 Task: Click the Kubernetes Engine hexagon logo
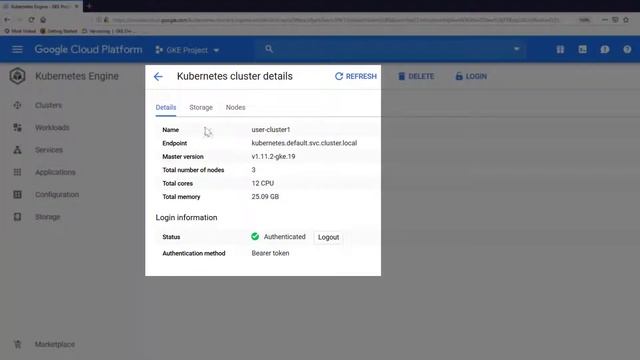(x=18, y=76)
